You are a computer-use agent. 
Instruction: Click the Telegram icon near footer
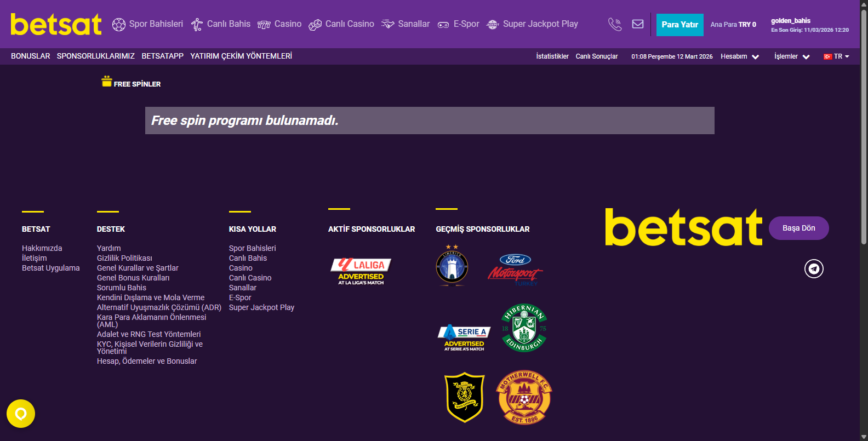click(814, 268)
